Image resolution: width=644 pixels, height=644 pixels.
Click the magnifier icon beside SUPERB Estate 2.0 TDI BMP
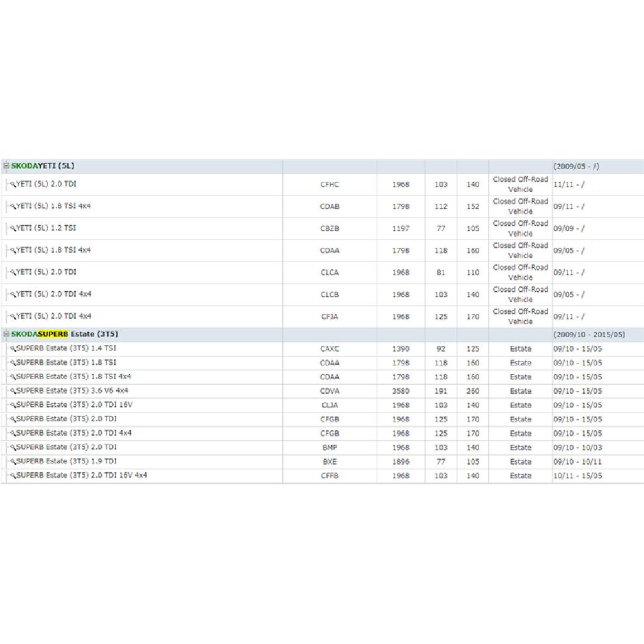pyautogui.click(x=13, y=448)
